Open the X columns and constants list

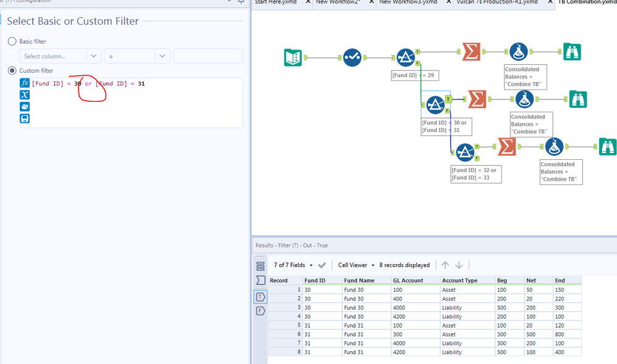pyautogui.click(x=25, y=95)
